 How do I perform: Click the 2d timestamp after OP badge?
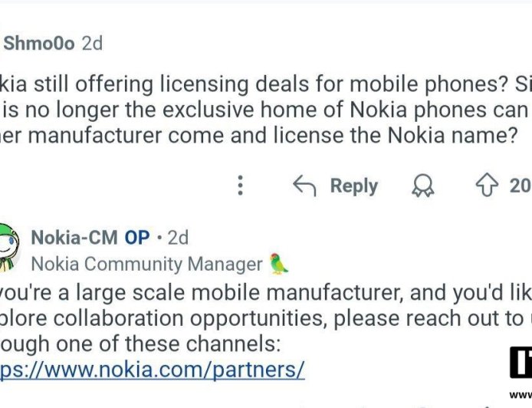click(178, 238)
